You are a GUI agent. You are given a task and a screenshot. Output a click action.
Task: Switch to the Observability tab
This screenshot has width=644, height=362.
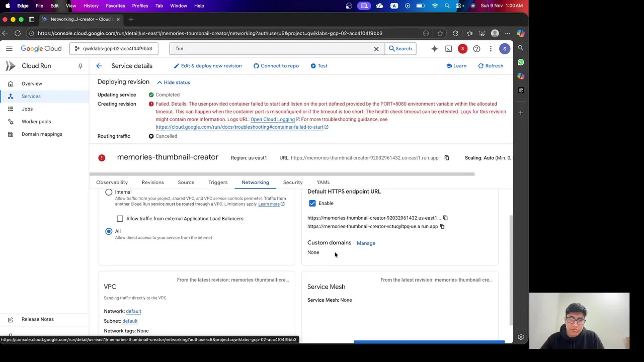coord(112,183)
